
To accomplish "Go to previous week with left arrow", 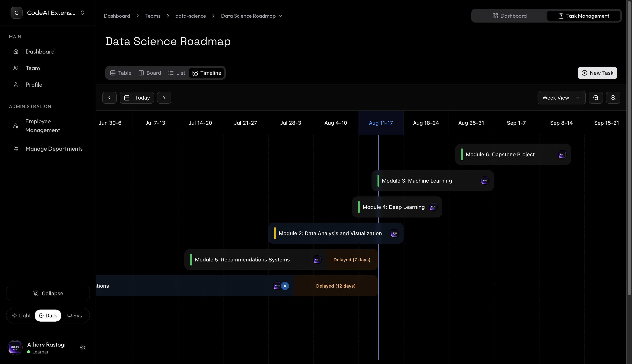I will (x=109, y=98).
